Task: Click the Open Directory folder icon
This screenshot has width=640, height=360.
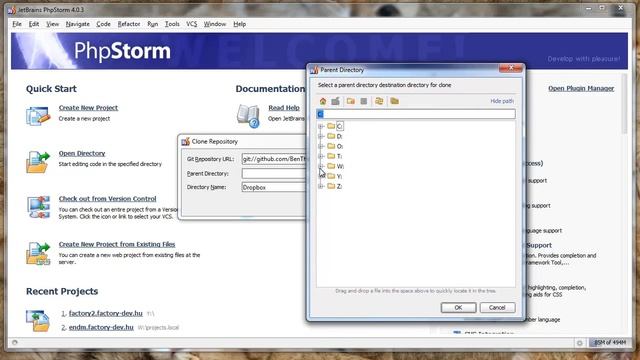Action: tap(38, 162)
